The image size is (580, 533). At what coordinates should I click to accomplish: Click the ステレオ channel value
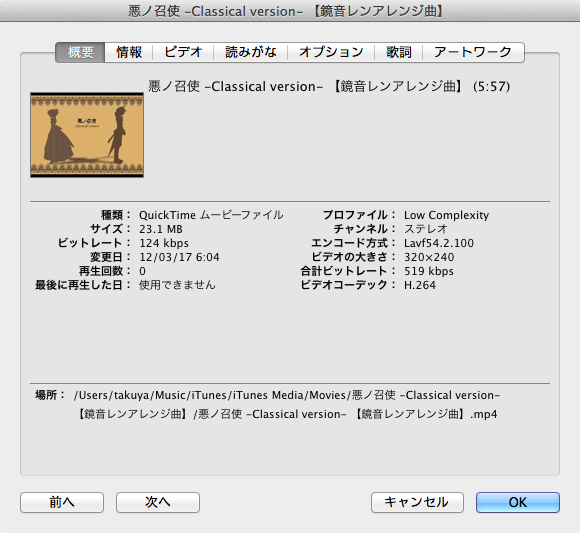(x=426, y=229)
